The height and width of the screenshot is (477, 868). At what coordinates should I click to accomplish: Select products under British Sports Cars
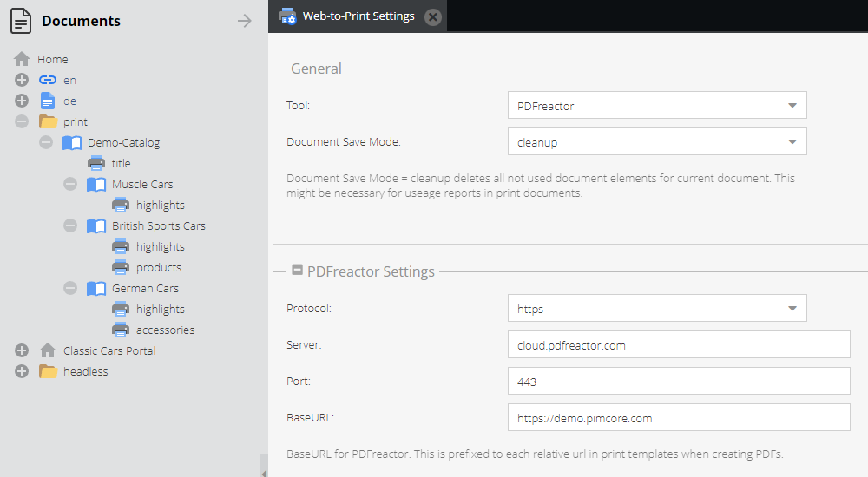click(x=158, y=267)
